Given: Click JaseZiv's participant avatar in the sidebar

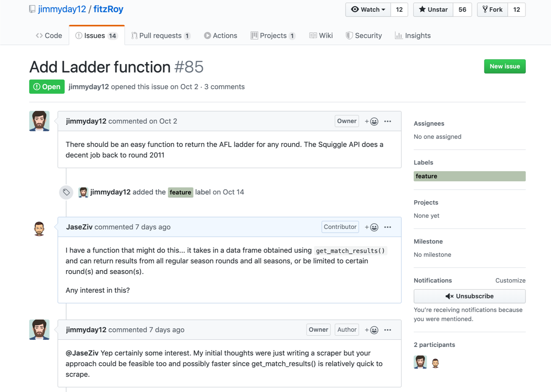Looking at the screenshot, I should (435, 363).
